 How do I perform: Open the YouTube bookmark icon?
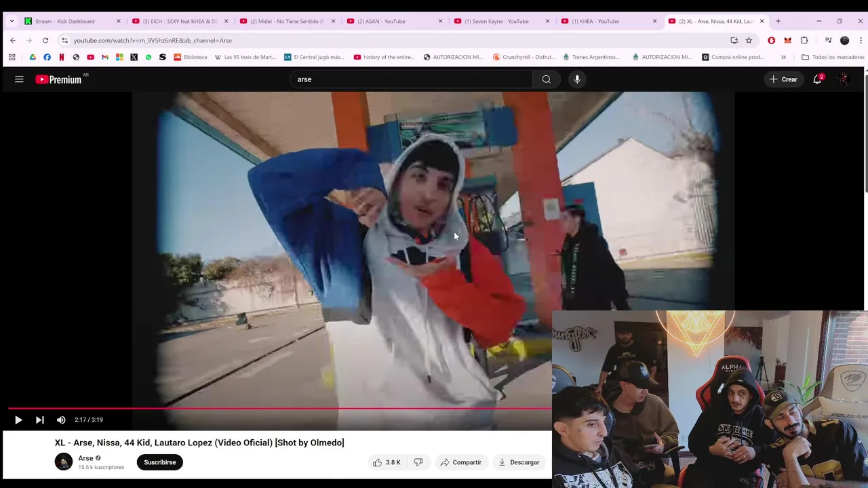[x=90, y=57]
